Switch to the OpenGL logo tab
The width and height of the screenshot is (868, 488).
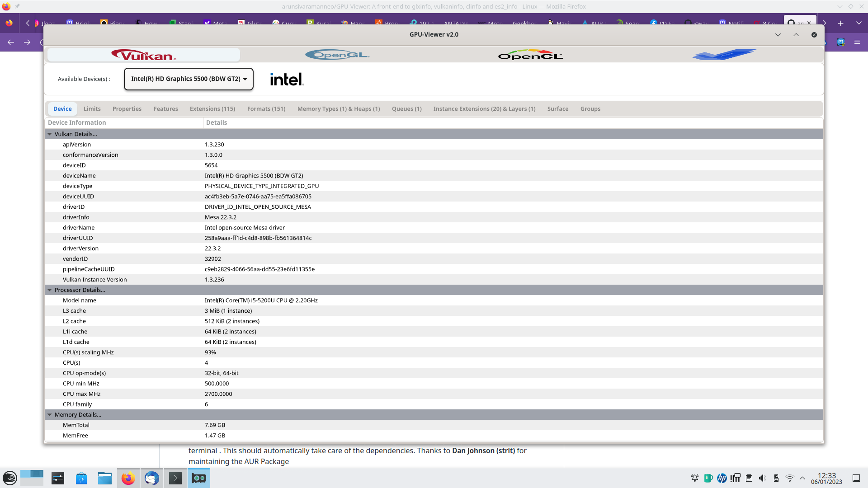point(337,55)
